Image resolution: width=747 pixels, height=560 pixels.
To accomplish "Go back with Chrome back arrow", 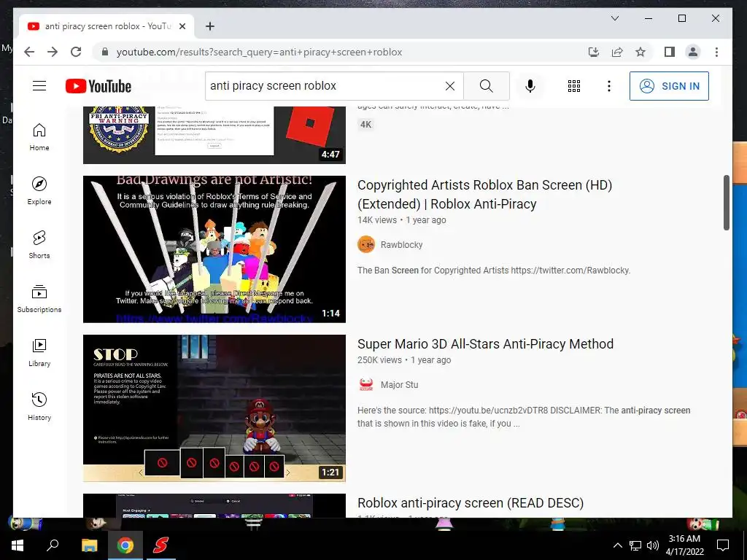I will point(29,52).
